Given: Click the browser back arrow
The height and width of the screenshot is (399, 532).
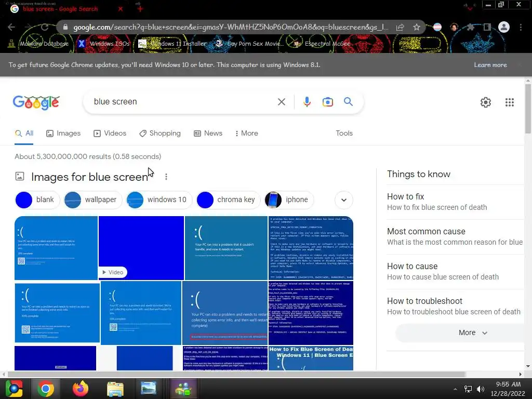Looking at the screenshot, I should [11, 27].
